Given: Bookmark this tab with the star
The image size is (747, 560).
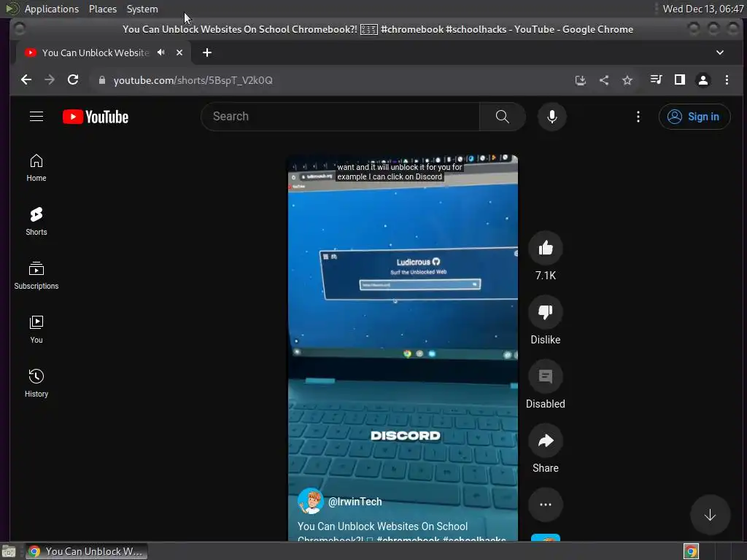Looking at the screenshot, I should pos(627,80).
